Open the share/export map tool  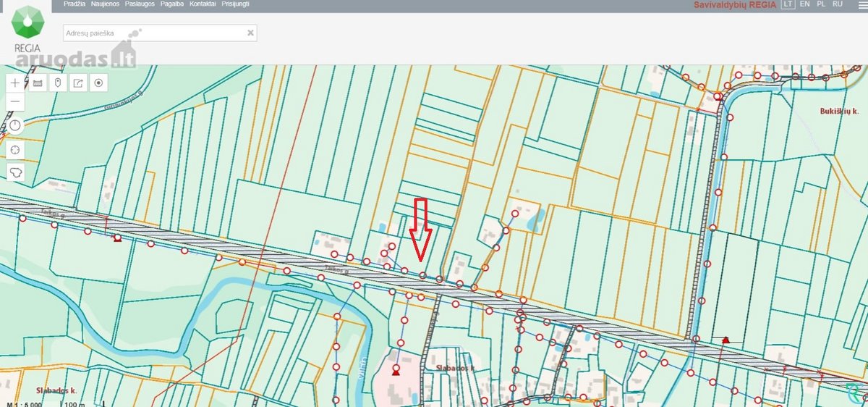pyautogui.click(x=79, y=83)
